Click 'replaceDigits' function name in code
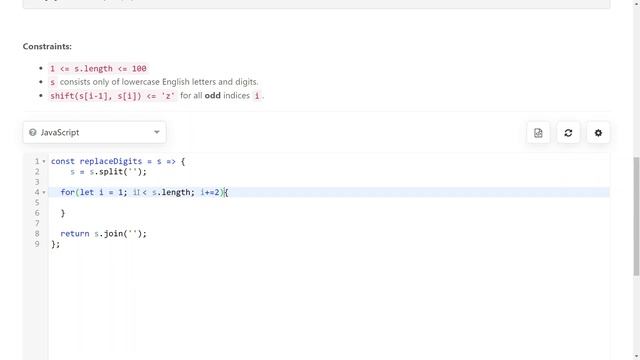This screenshot has width=640, height=360. pyautogui.click(x=111, y=161)
